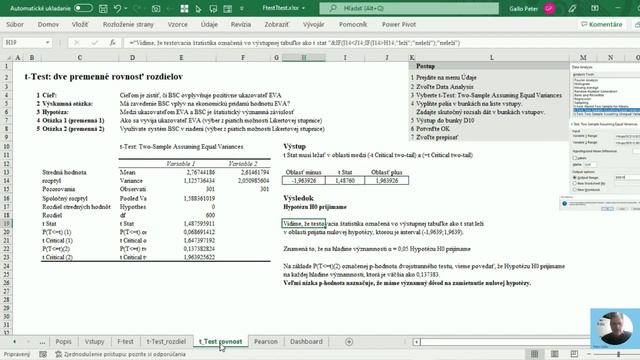Click cell with t Stat value 1,48760
Viewport: 640px width, 360px height.
click(x=345, y=180)
